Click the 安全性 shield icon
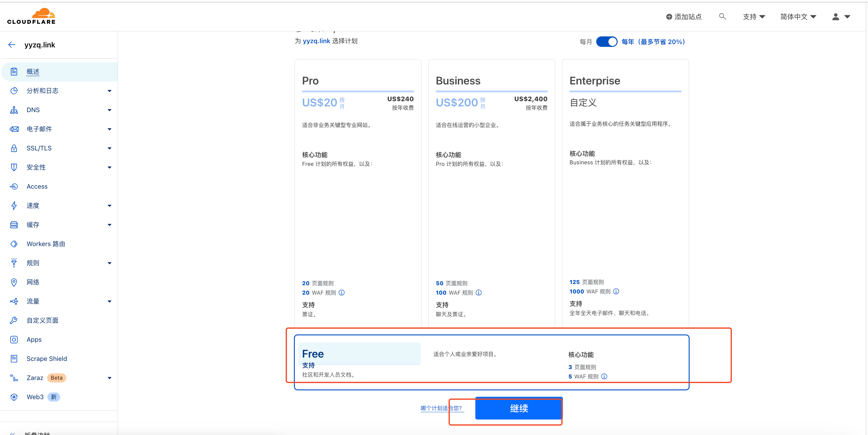The height and width of the screenshot is (435, 868). tap(14, 167)
